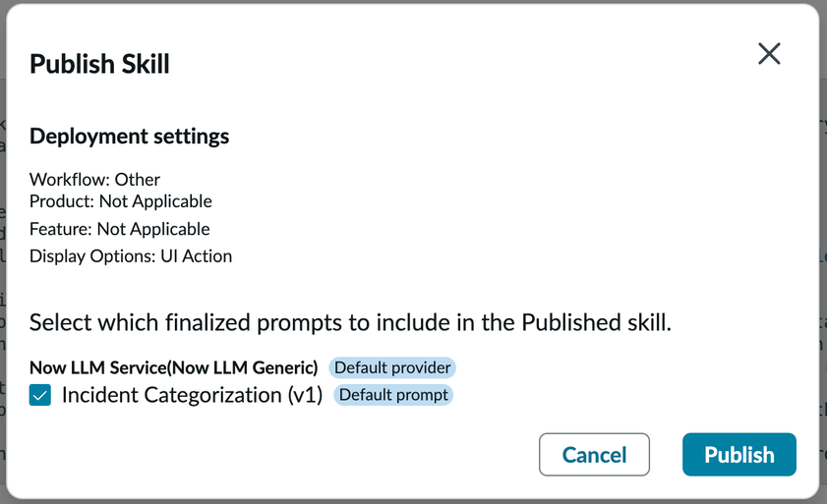Click the Deployment settings heading
827x504 pixels.
tap(129, 136)
